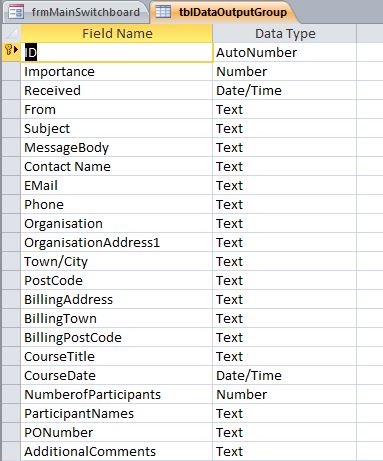Open the data type of Received
This screenshot has width=383, height=461.
pos(284,90)
